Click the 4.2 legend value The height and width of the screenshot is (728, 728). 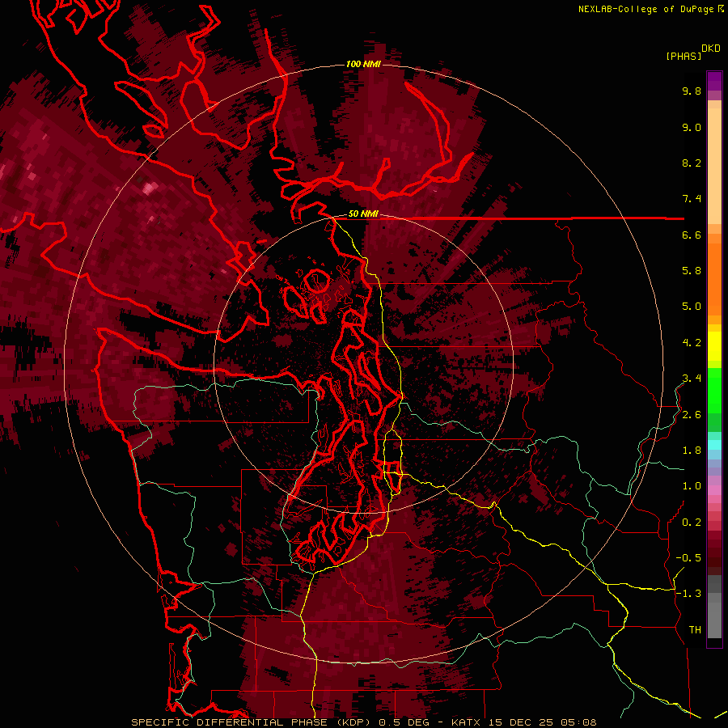point(692,343)
